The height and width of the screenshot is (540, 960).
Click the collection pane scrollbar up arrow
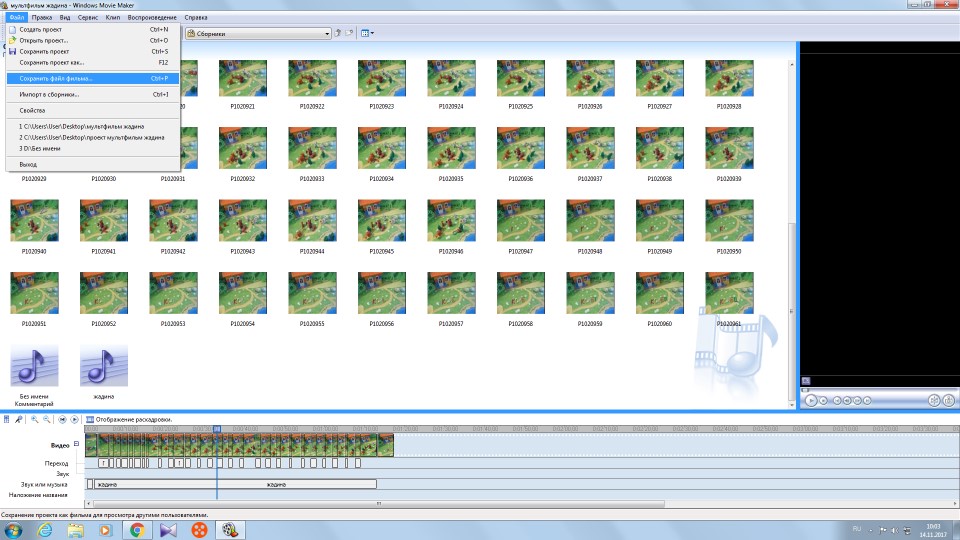point(792,64)
